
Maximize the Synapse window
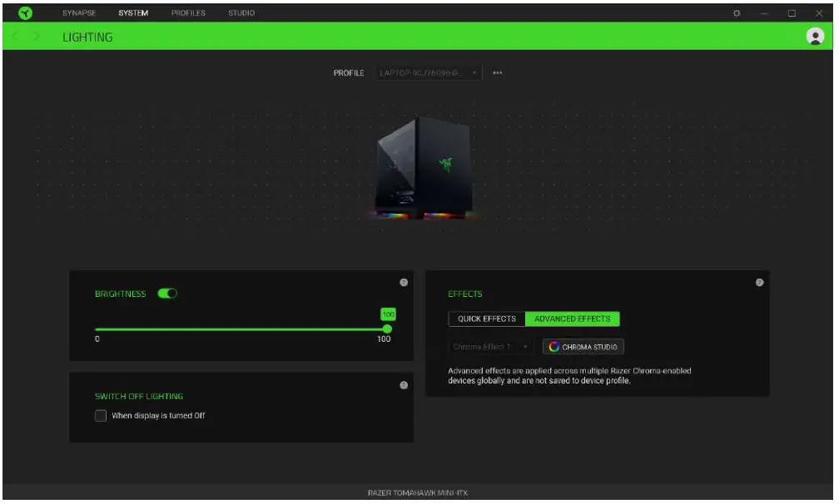pyautogui.click(x=792, y=13)
